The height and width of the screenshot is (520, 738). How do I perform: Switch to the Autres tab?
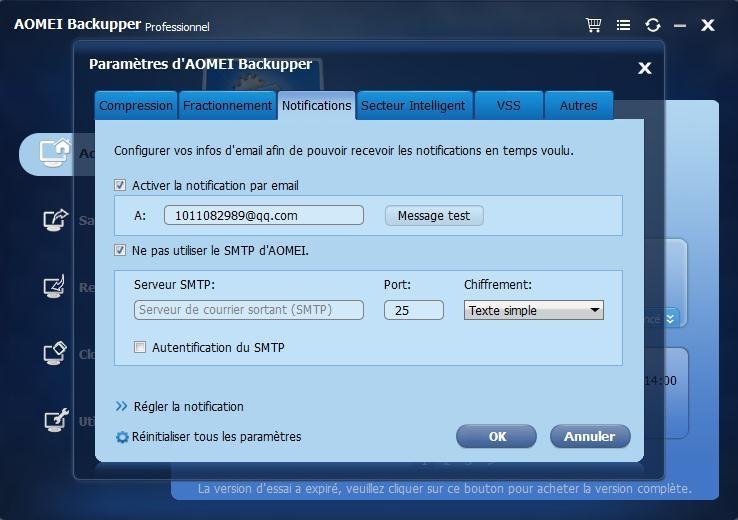pyautogui.click(x=578, y=105)
